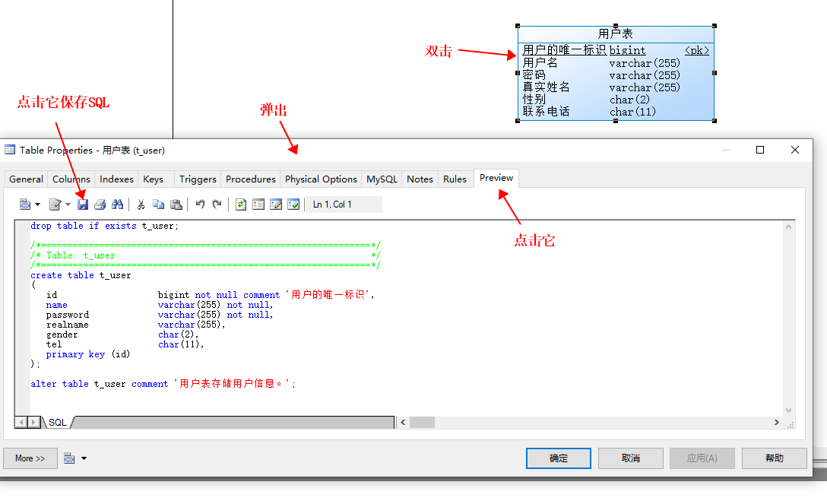
Task: Click the More >> button
Action: (30, 458)
